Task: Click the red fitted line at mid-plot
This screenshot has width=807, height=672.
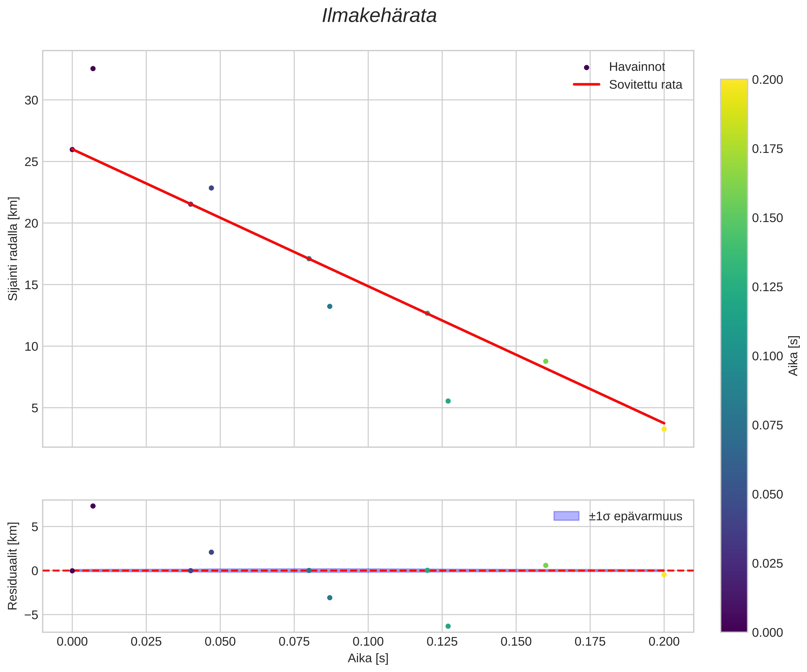Action: [368, 286]
